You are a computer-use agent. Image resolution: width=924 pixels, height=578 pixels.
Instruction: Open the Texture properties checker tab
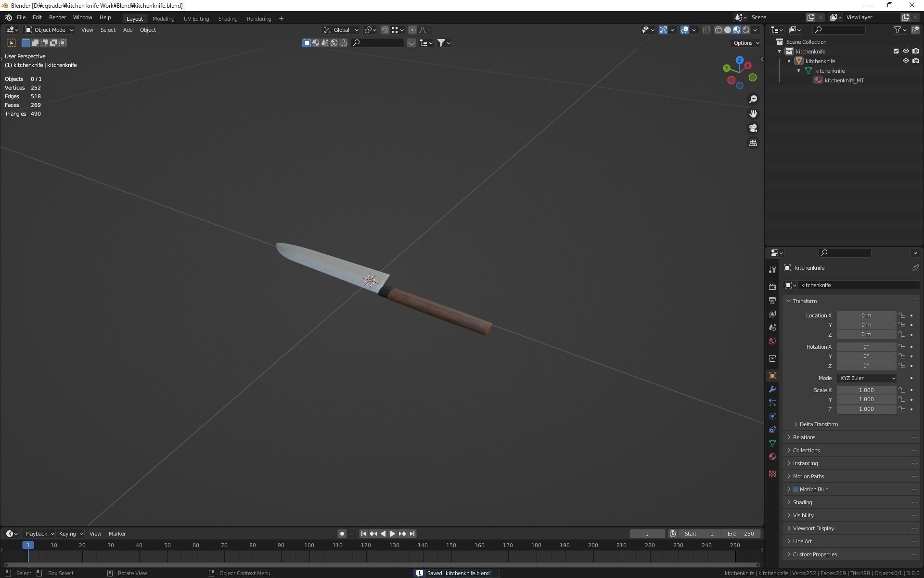coord(772,474)
